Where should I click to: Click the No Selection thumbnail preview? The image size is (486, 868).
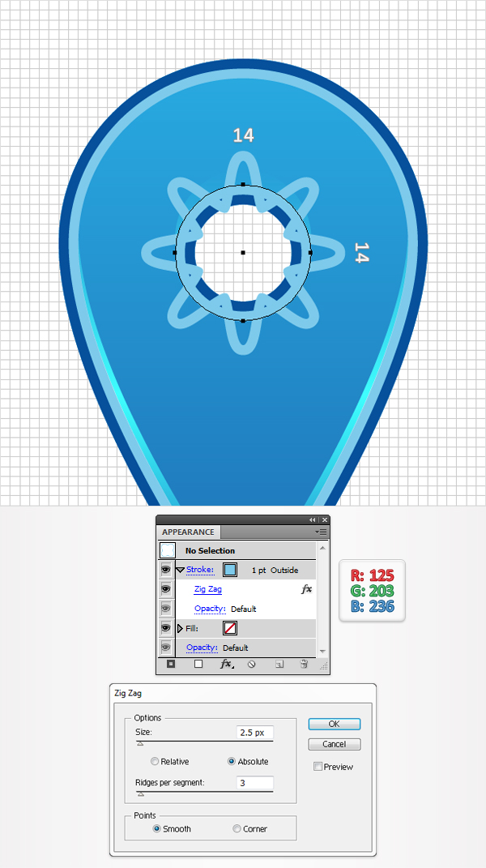coord(168,550)
